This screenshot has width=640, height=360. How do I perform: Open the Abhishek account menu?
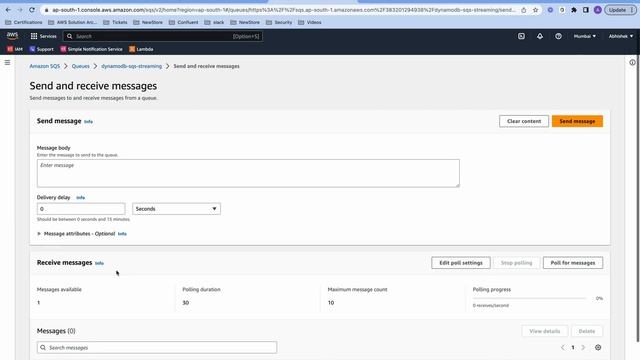click(x=621, y=36)
